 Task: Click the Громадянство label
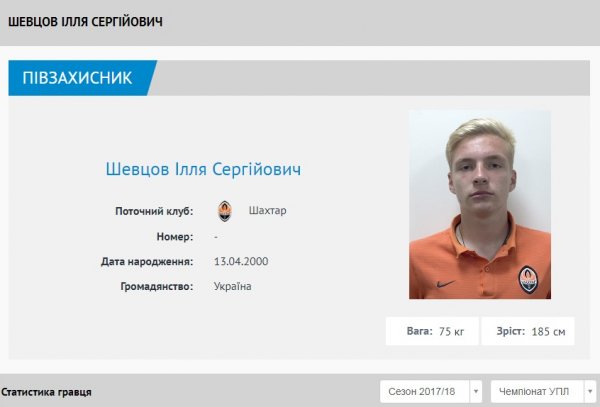tap(157, 287)
